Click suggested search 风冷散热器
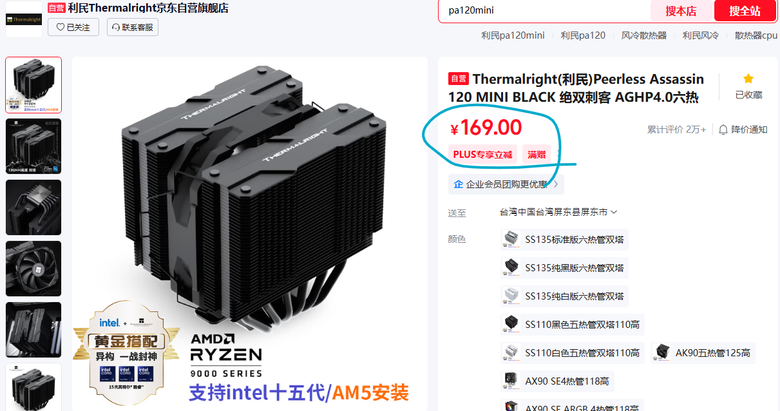The height and width of the screenshot is (411, 780). (x=644, y=35)
